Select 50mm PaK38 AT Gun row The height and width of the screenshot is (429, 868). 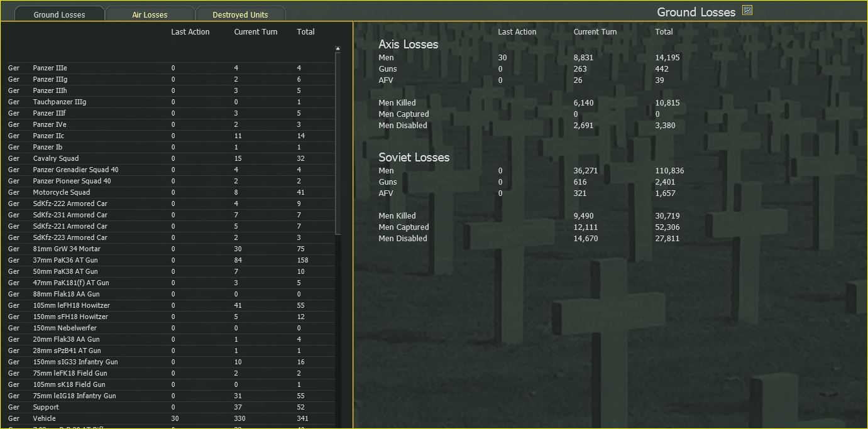(x=170, y=271)
